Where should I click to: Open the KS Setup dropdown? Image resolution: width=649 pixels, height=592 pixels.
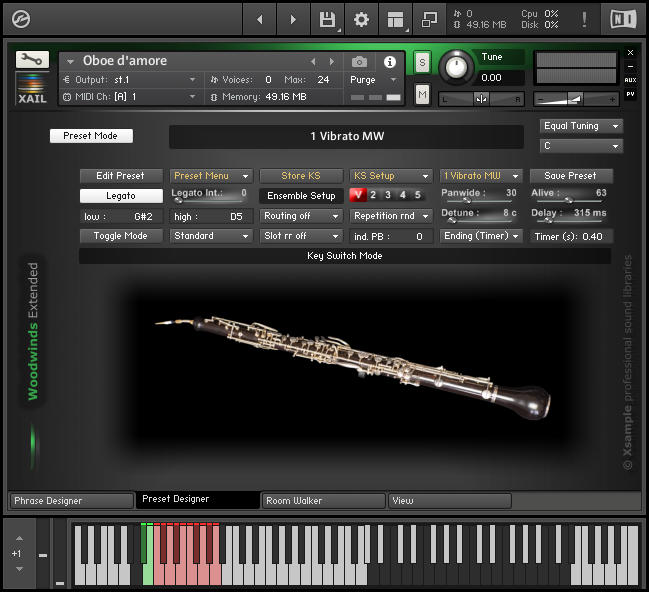click(391, 176)
